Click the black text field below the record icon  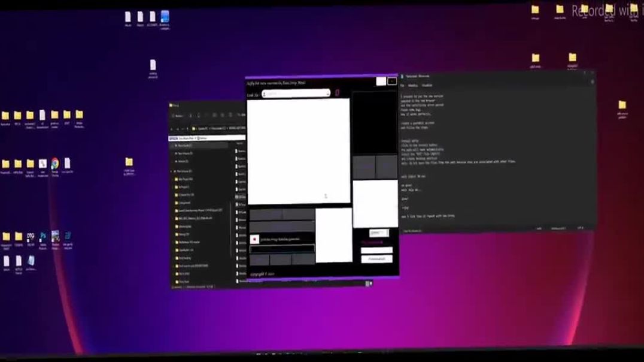click(282, 249)
